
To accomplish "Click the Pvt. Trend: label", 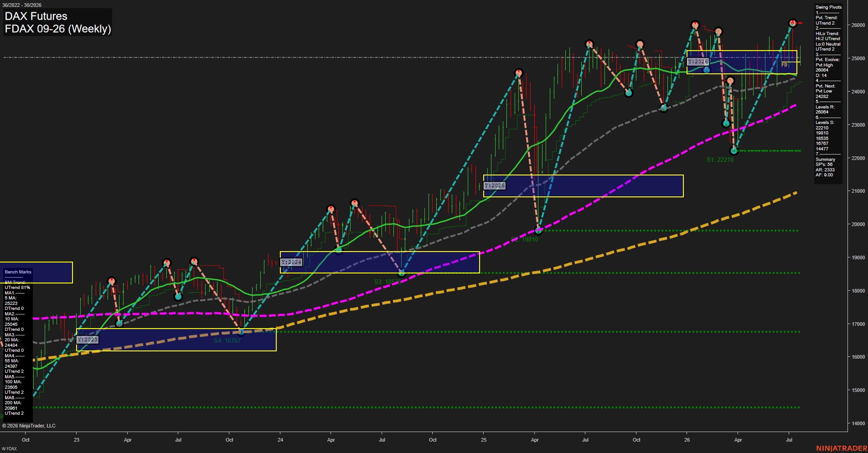I will (827, 18).
